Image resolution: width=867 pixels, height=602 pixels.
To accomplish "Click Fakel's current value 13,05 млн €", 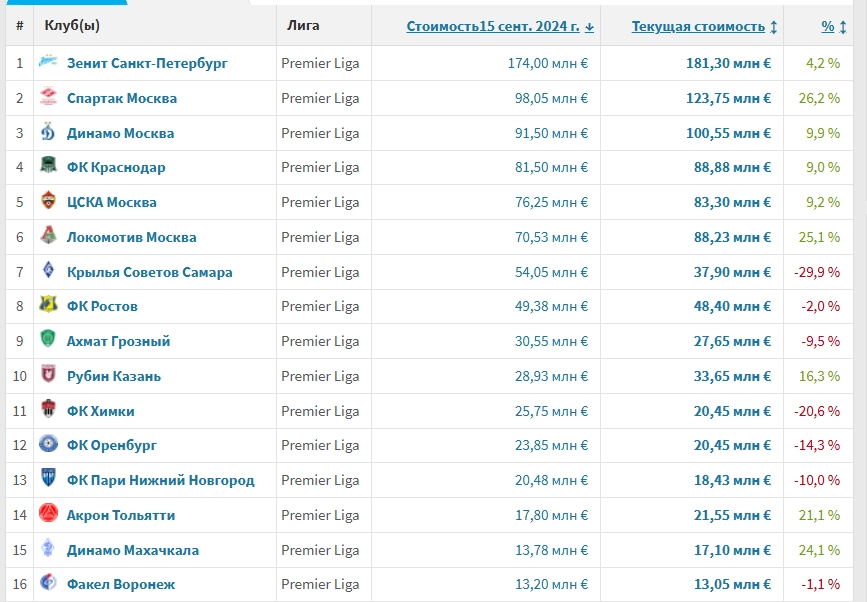I will click(733, 584).
